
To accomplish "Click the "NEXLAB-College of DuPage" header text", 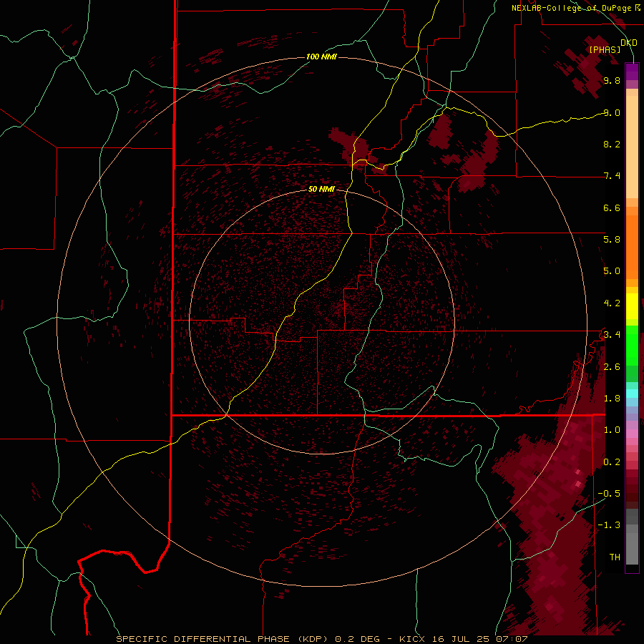I will pyautogui.click(x=571, y=8).
